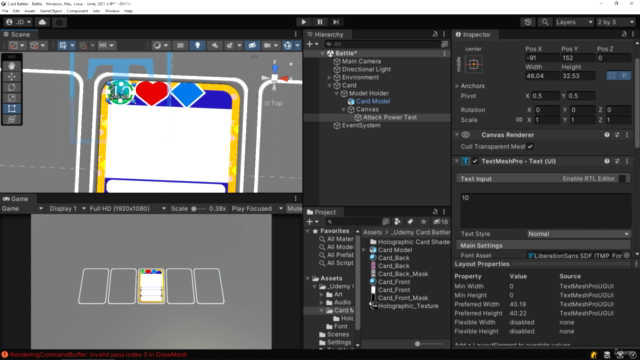640x360 pixels.
Task: Select Attack Power Text object
Action: (390, 117)
